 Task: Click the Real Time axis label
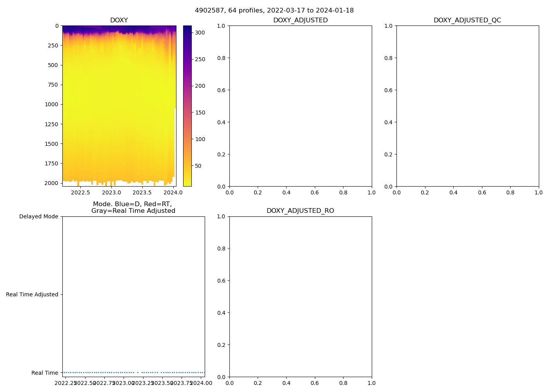44,373
